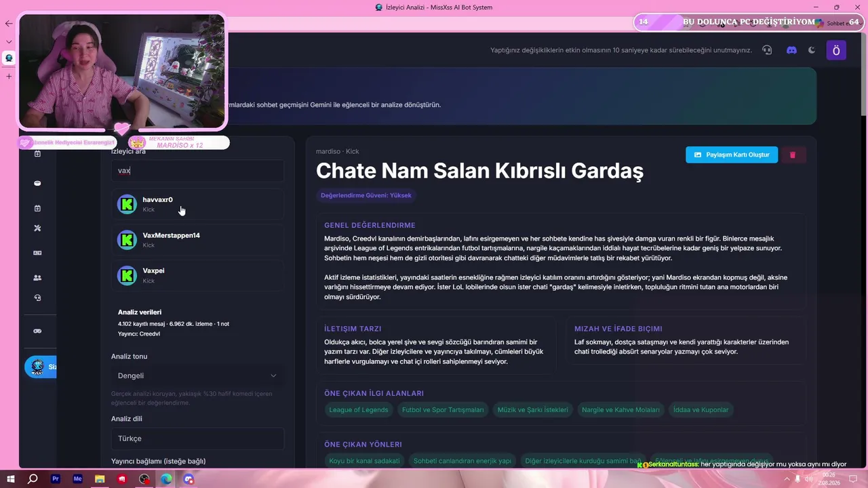868x488 pixels.
Task: Click havvaxr0 Kick avatar icon
Action: pyautogui.click(x=127, y=204)
